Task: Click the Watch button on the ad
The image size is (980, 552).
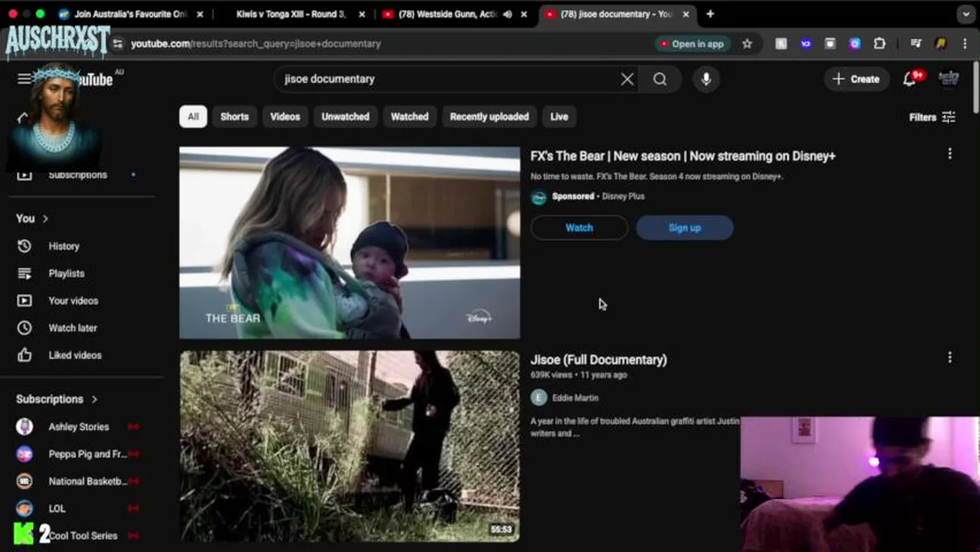Action: pos(579,228)
